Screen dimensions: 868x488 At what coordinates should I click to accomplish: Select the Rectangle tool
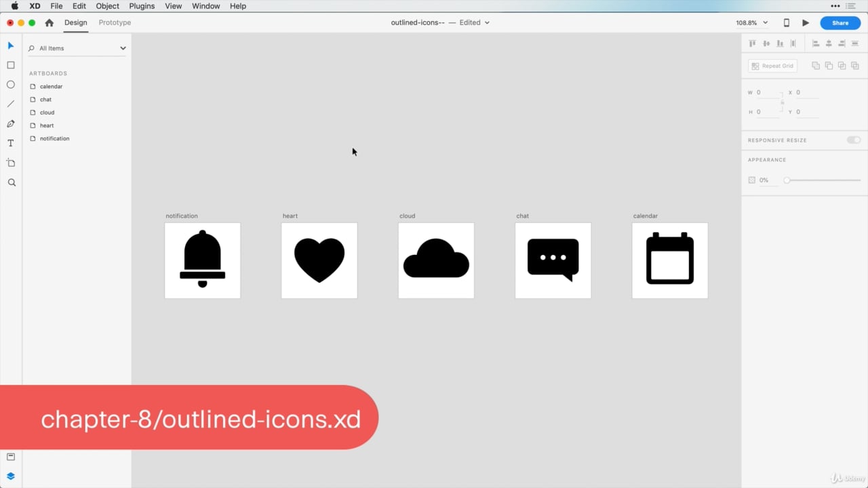[11, 65]
